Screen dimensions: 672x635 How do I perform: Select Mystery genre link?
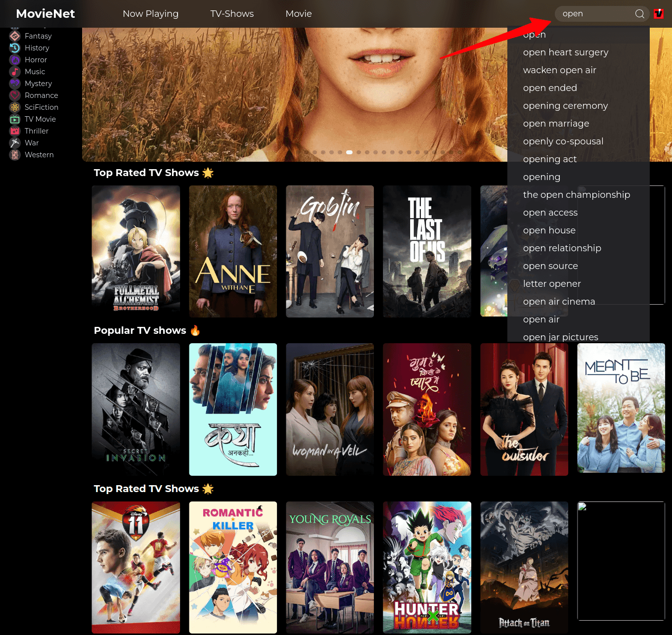(x=38, y=84)
